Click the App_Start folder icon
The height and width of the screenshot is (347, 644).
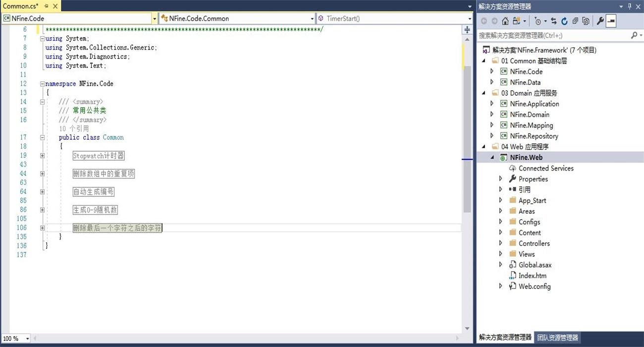[x=513, y=200]
